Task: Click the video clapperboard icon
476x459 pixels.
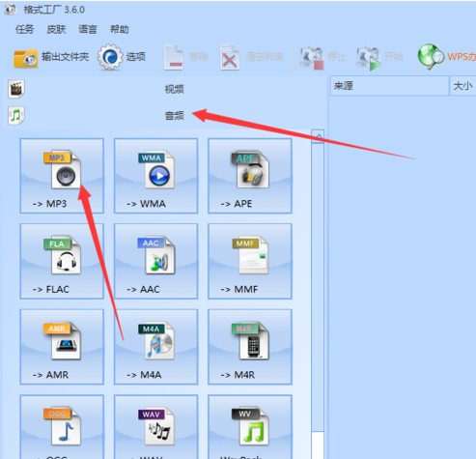Action: (x=16, y=89)
